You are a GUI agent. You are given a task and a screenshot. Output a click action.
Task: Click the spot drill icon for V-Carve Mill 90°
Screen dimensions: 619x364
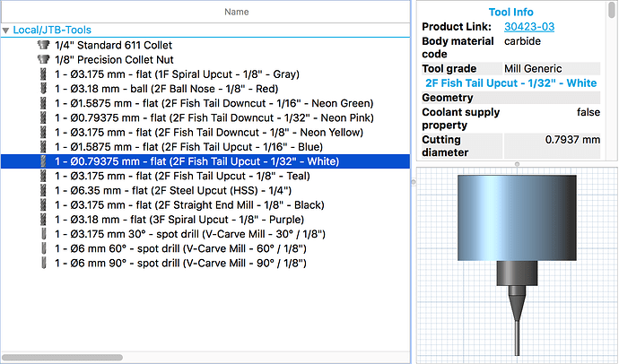click(x=43, y=264)
